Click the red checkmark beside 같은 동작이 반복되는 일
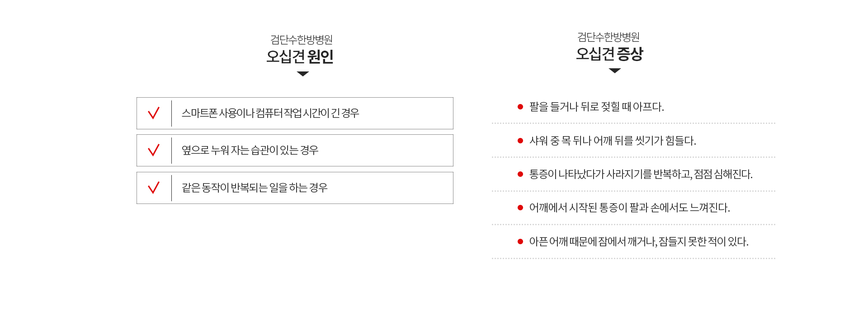 [x=154, y=188]
